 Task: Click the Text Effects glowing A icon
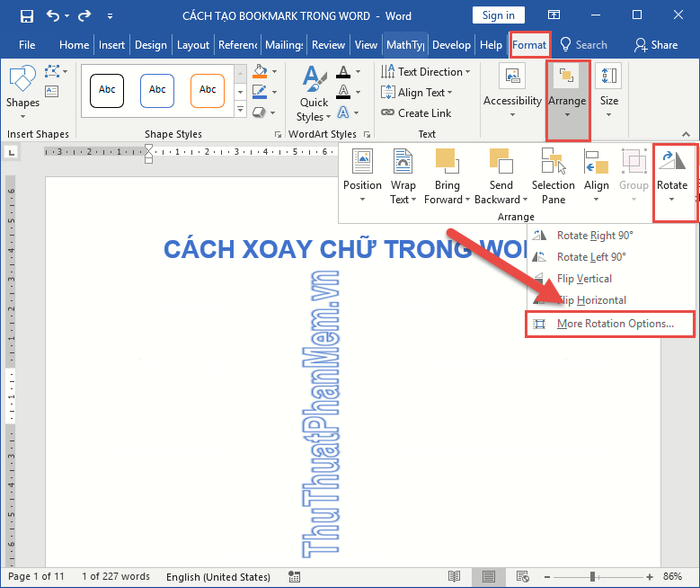point(343,113)
